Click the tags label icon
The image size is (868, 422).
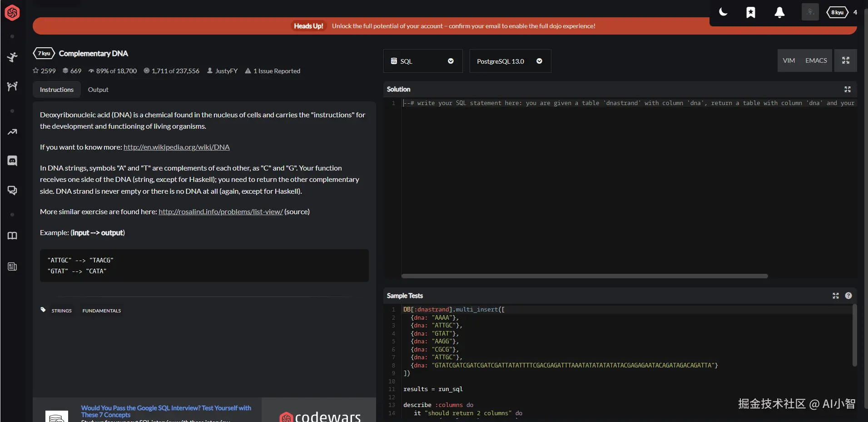pos(43,310)
